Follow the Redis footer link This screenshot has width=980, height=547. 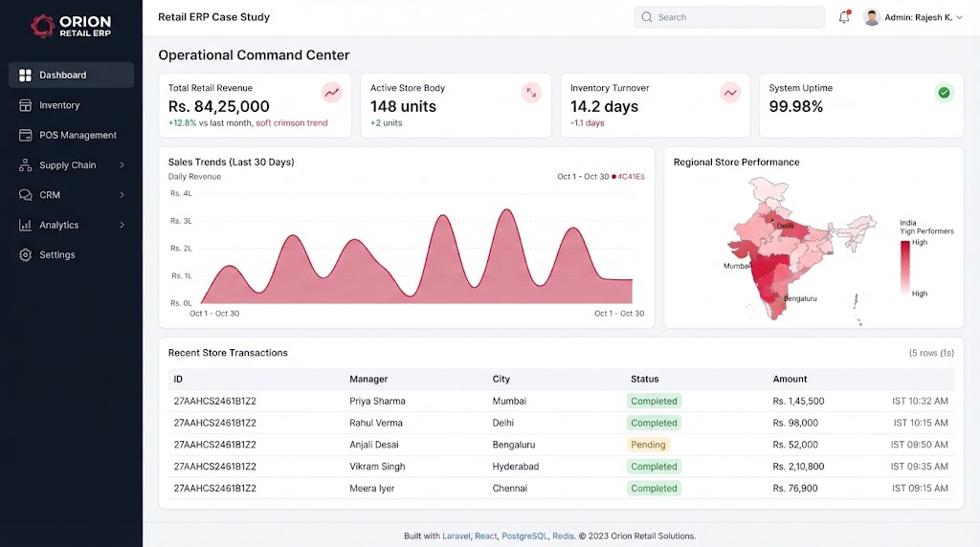pyautogui.click(x=563, y=536)
